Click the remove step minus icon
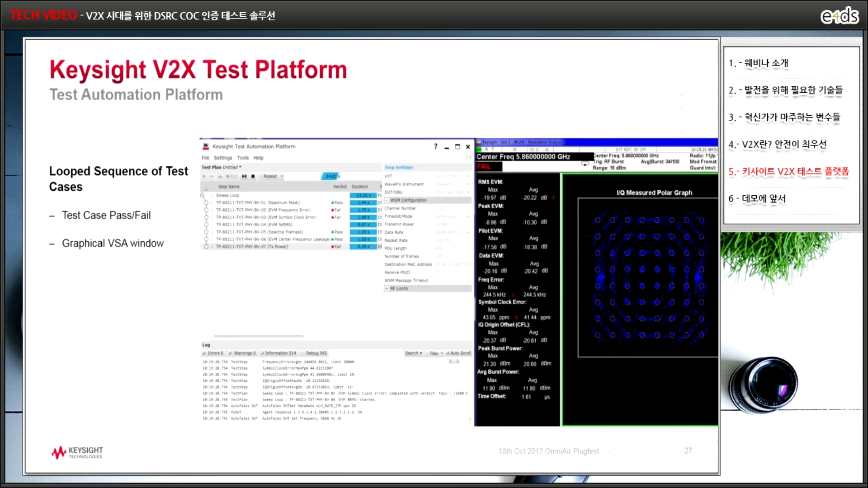This screenshot has width=868, height=488. coord(211,176)
